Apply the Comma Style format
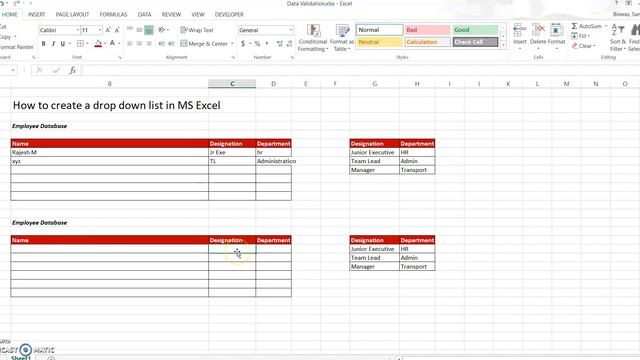 click(x=267, y=44)
